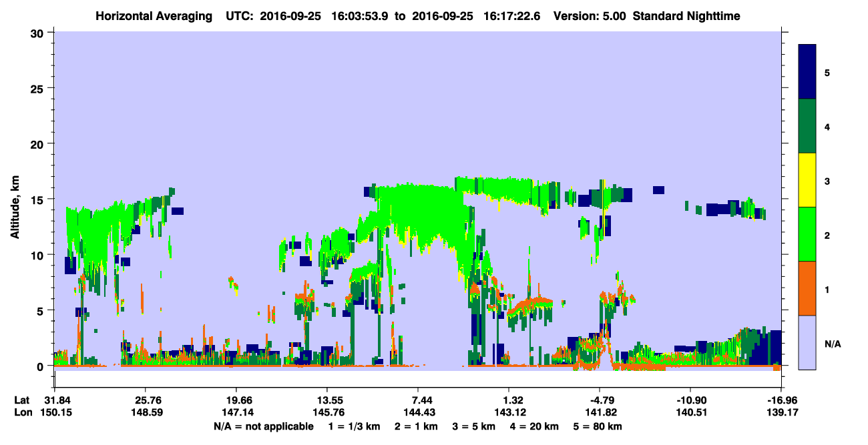Click legend text '5 = 80 km'
The width and height of the screenshot is (868, 445).
coord(599,426)
